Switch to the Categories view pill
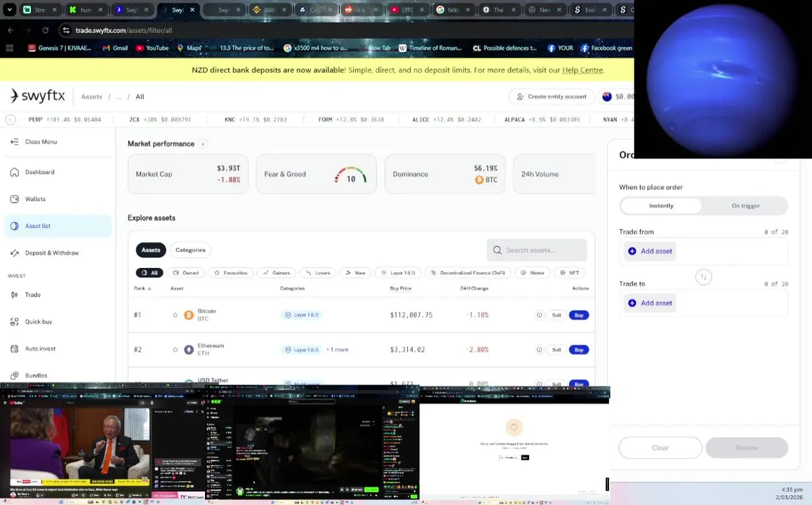Screen dimensions: 812x505 (x=190, y=250)
